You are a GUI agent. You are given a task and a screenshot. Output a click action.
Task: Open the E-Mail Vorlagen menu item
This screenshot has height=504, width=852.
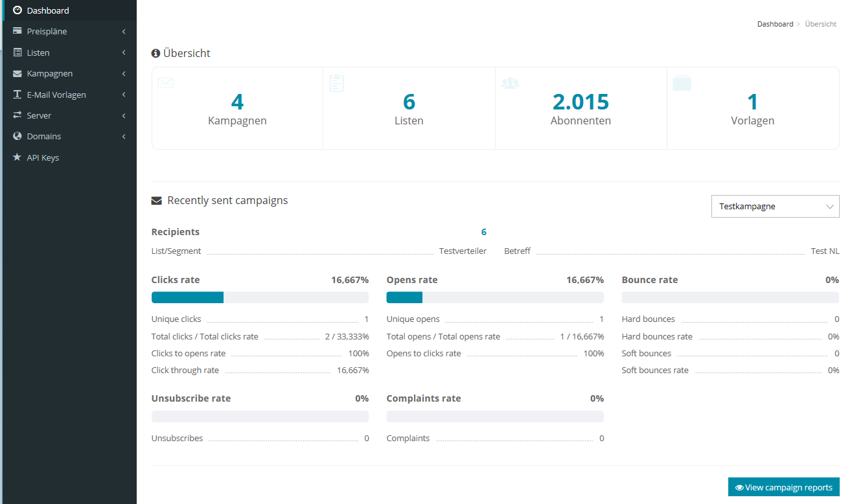click(56, 95)
